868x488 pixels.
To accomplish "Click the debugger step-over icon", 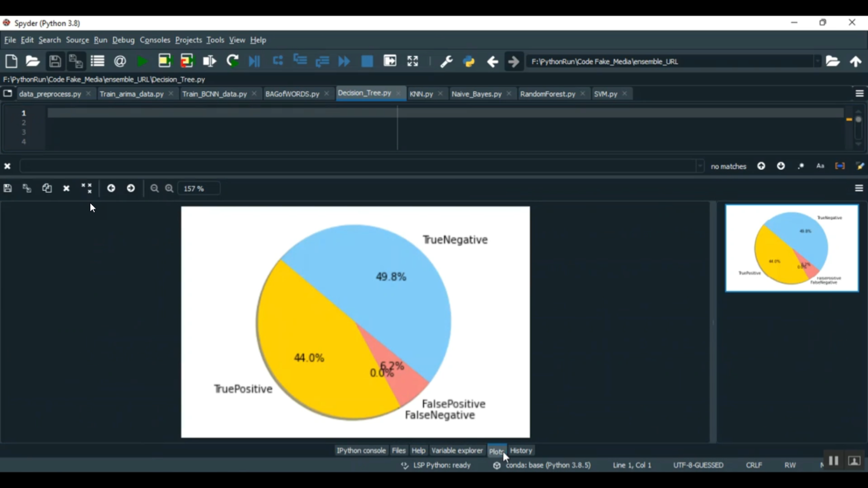I will coord(278,61).
